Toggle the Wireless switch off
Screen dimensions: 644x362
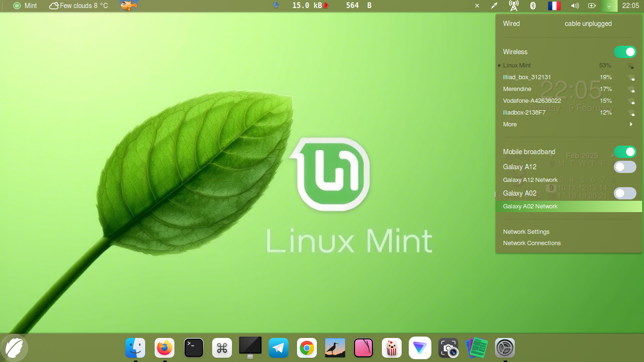click(625, 52)
